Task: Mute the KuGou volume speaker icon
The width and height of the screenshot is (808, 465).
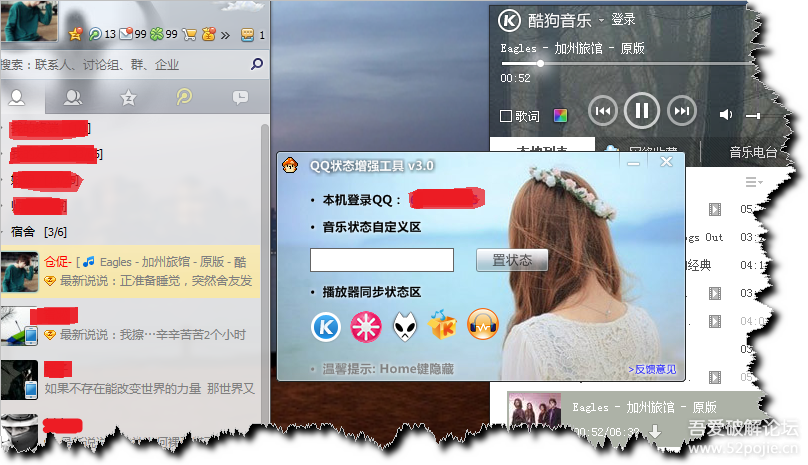Action: tap(726, 114)
